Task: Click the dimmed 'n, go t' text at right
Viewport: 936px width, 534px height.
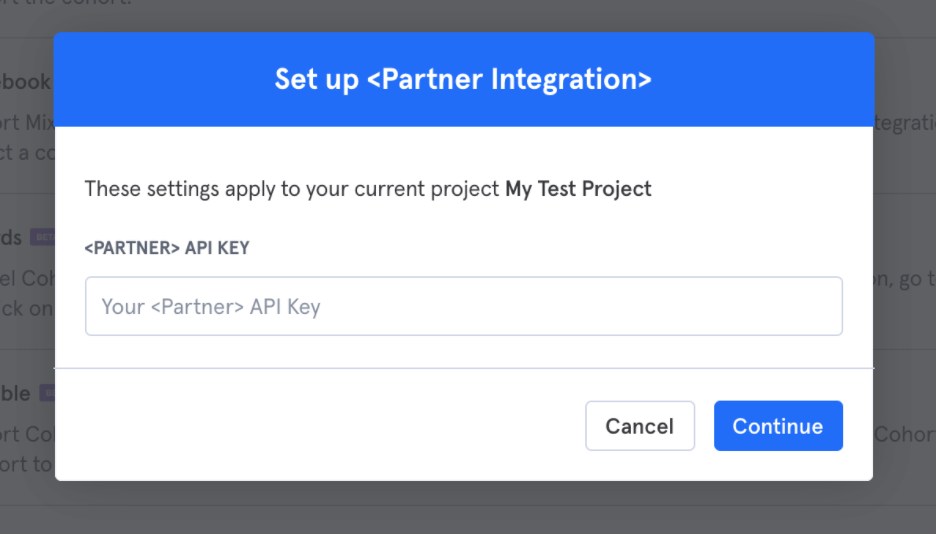Action: coord(904,279)
